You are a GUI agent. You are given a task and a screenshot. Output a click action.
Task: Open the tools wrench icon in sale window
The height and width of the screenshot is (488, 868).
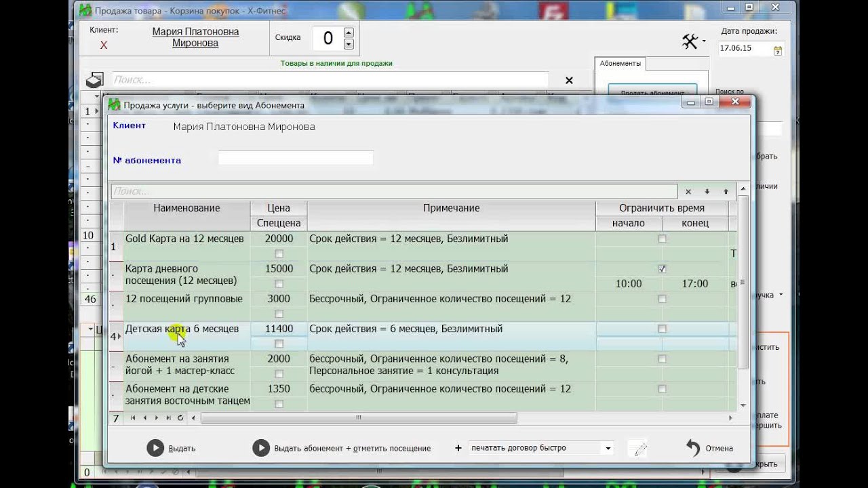tap(690, 41)
